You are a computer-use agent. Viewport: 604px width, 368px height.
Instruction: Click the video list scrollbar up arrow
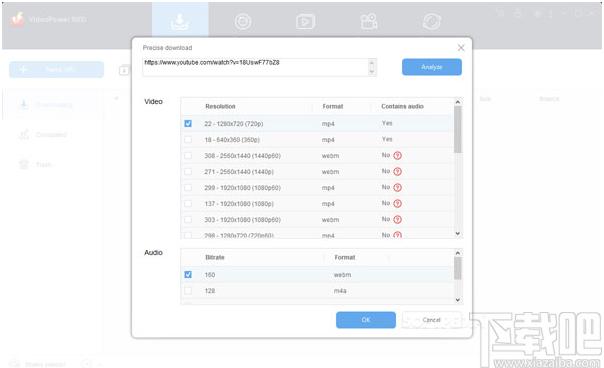pos(458,102)
